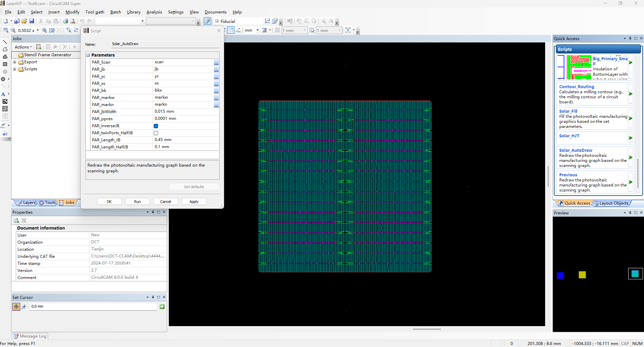
Task: Click the add job icon in Jobs panel
Action: (39, 47)
